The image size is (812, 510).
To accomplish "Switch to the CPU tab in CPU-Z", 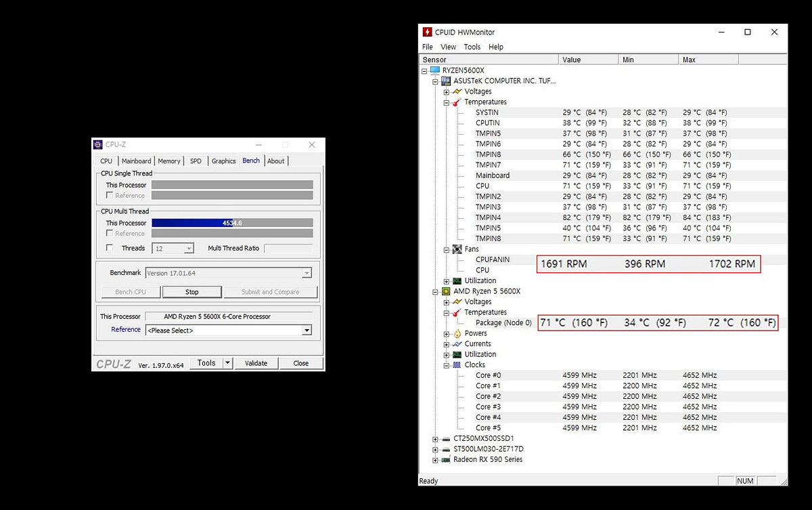I will (106, 161).
